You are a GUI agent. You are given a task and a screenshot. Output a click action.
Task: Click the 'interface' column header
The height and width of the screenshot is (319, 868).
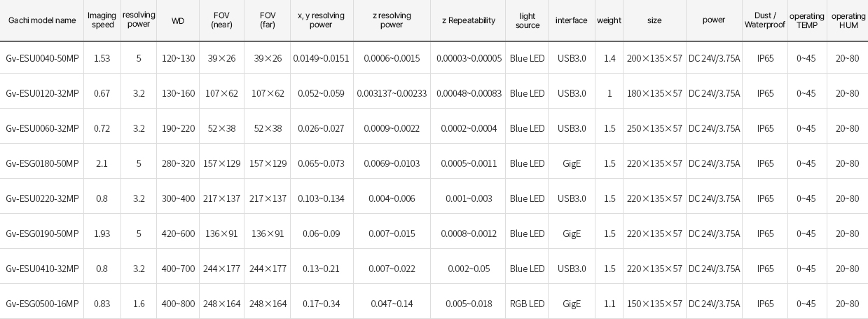(572, 20)
